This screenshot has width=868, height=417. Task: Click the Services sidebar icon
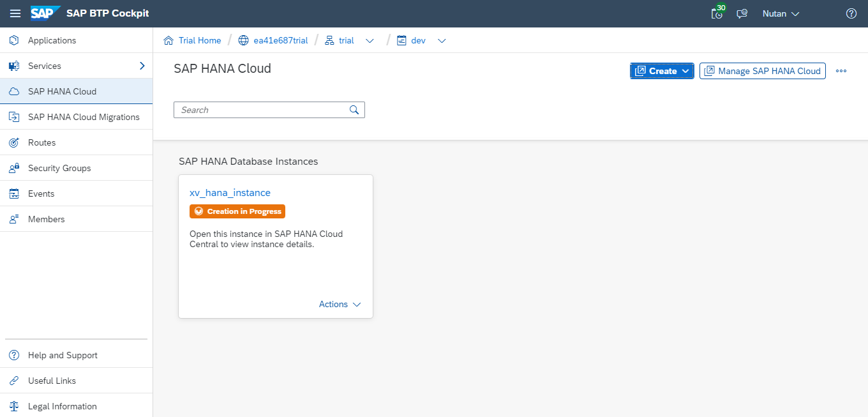14,66
